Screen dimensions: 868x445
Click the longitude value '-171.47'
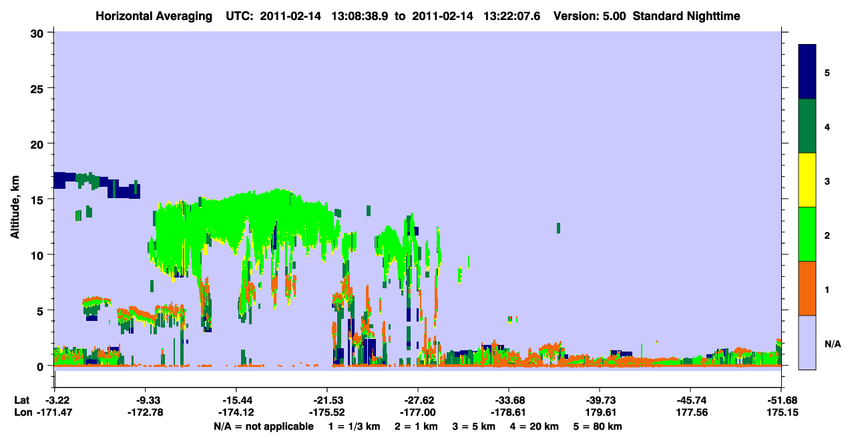[x=54, y=413]
